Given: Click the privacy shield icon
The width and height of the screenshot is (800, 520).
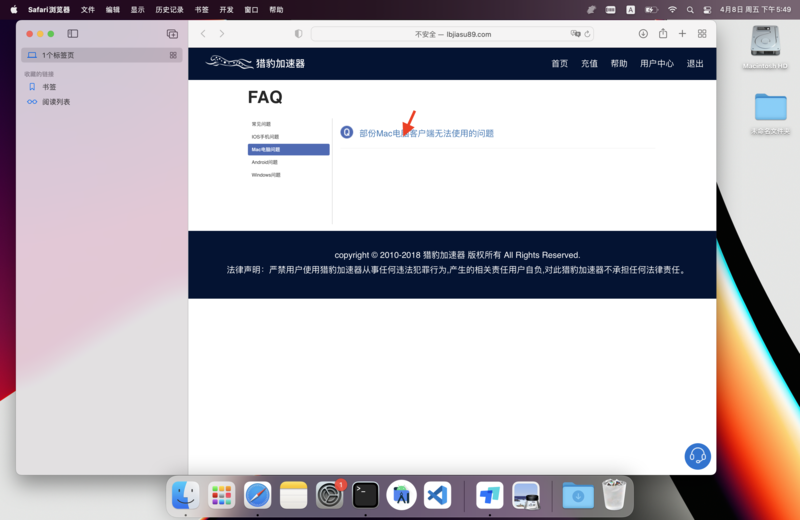Looking at the screenshot, I should pos(298,34).
